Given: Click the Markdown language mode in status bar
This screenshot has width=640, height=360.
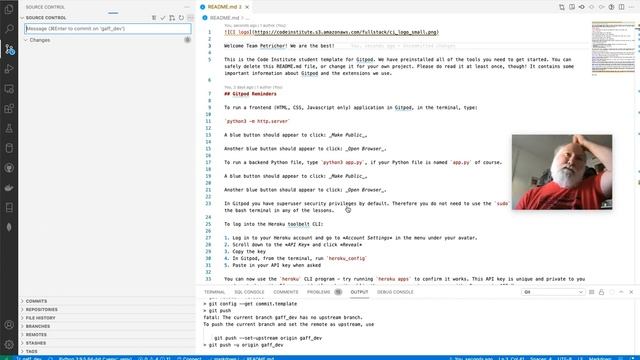Looking at the screenshot, I should coord(600,358).
